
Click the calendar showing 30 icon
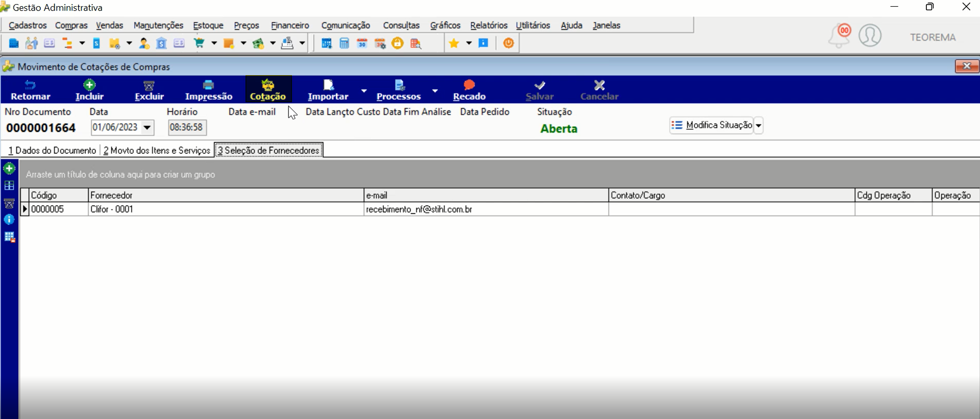click(362, 43)
